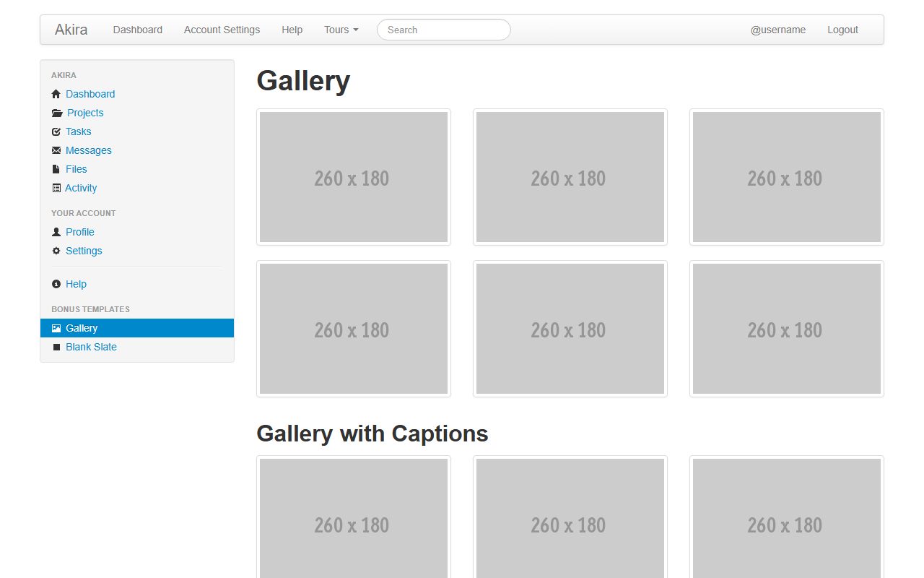Viewport: 924px width, 578px height.
Task: Click the "Gallery" page heading
Action: (x=303, y=81)
